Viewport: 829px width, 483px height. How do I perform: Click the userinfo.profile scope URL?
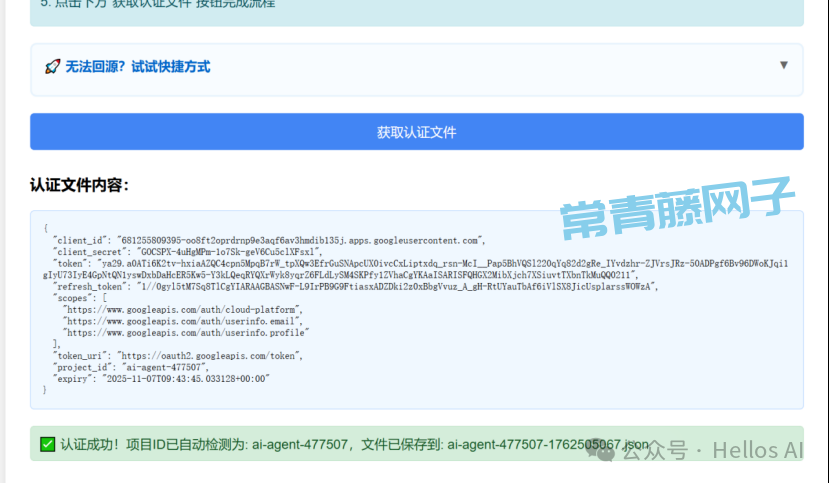pyautogui.click(x=186, y=332)
